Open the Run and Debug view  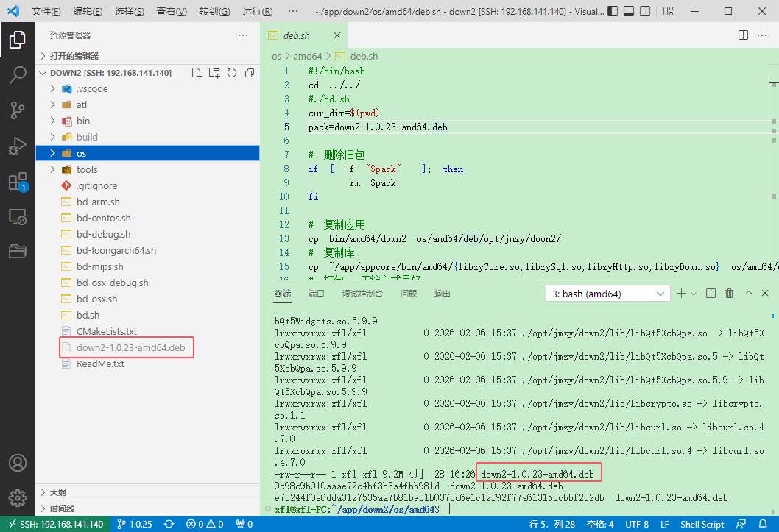click(x=18, y=146)
